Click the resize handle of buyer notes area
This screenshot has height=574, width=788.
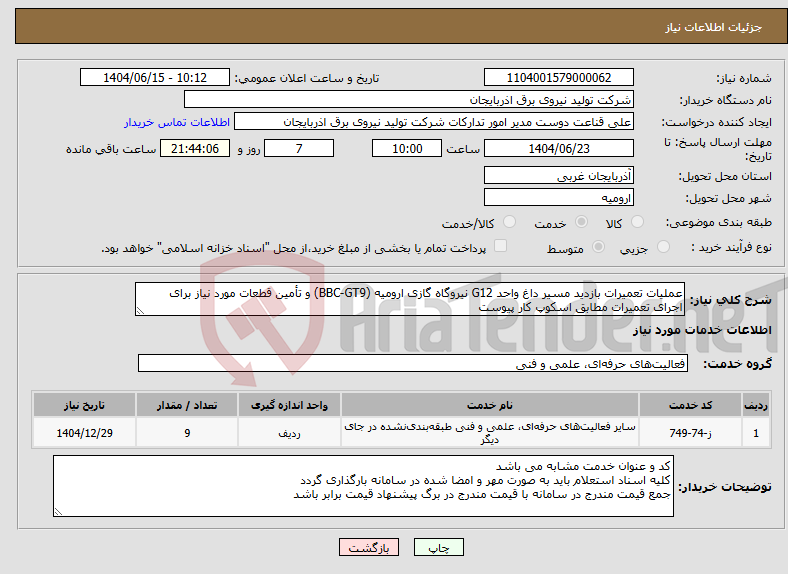(x=58, y=512)
